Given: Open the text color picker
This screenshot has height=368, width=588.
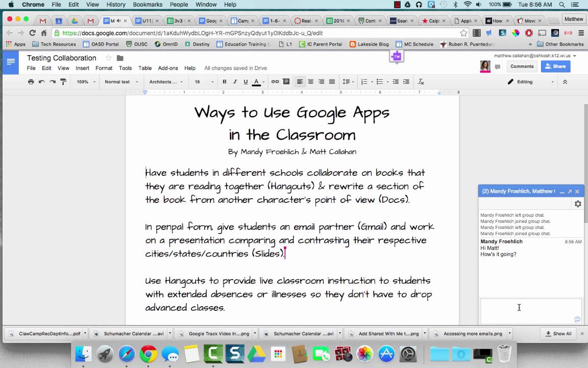Looking at the screenshot, I should (258, 82).
